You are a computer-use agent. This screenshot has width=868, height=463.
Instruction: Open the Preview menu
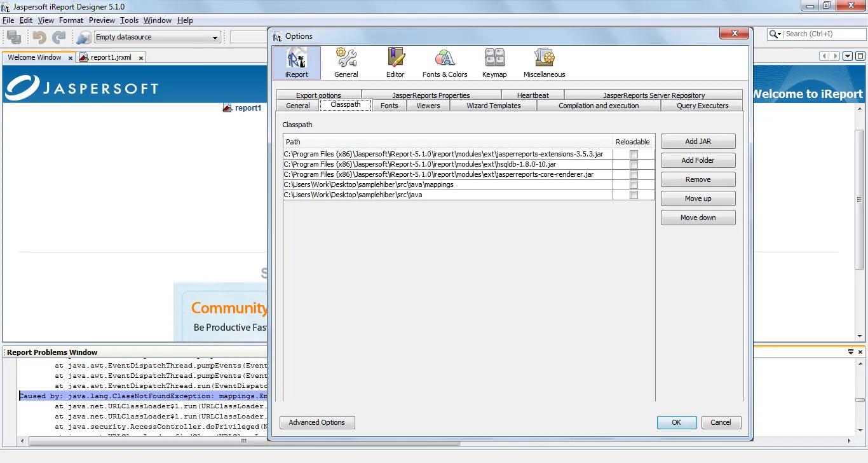(102, 20)
